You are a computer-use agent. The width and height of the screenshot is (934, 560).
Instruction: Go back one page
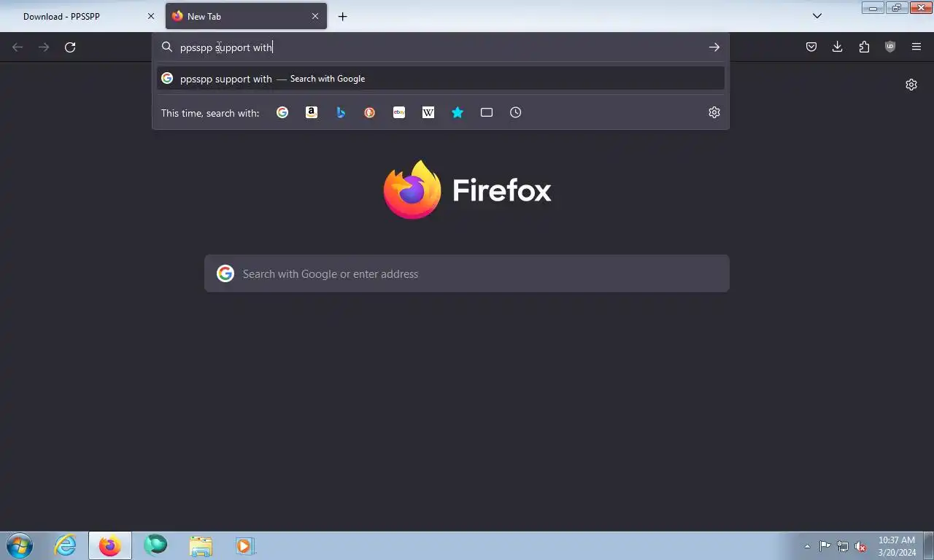pos(18,47)
